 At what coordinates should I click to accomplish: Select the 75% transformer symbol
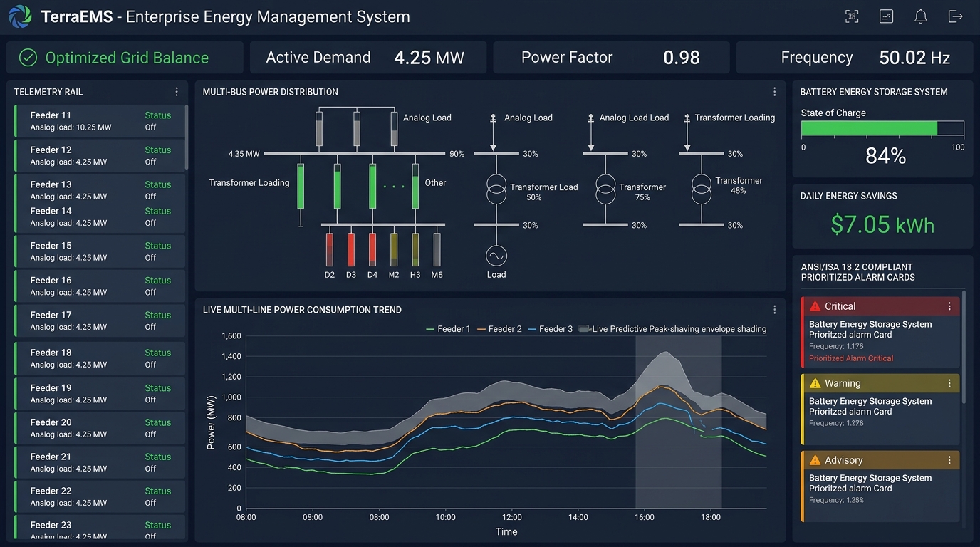click(605, 189)
